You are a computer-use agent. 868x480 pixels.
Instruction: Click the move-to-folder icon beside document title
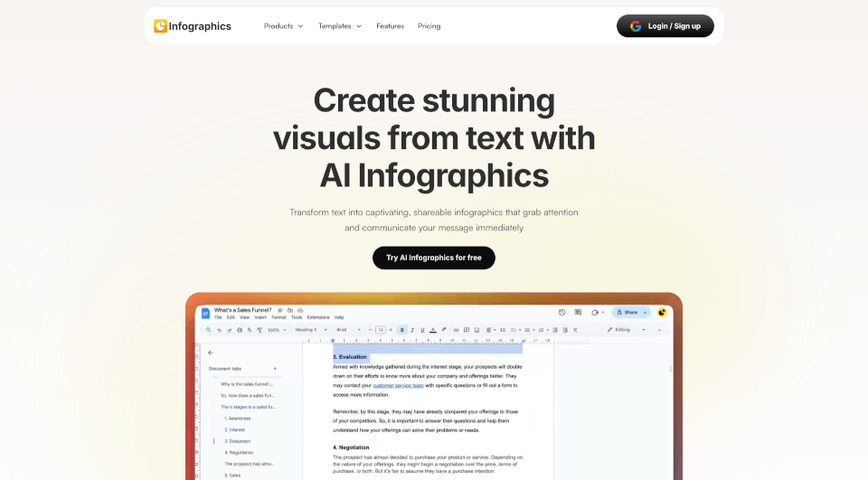click(290, 311)
